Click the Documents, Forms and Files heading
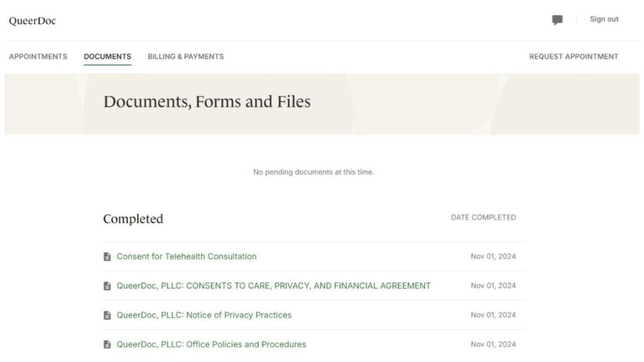This screenshot has height=362, width=644. (x=207, y=102)
